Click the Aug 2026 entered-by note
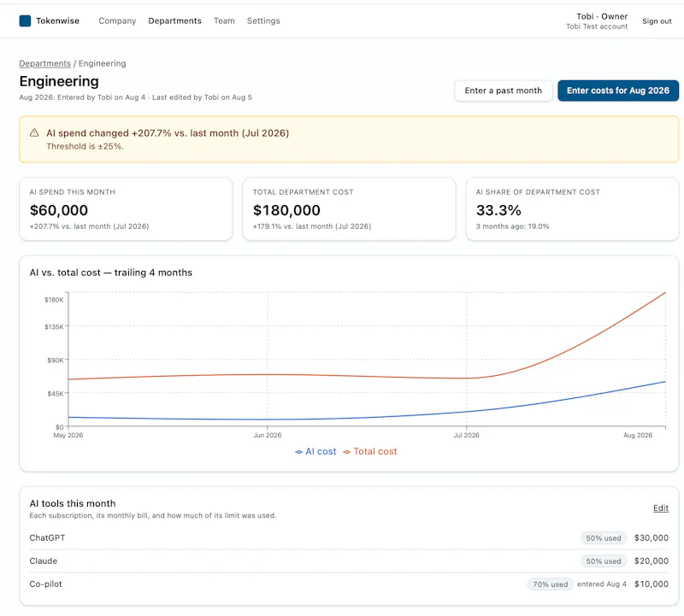 click(x=136, y=97)
